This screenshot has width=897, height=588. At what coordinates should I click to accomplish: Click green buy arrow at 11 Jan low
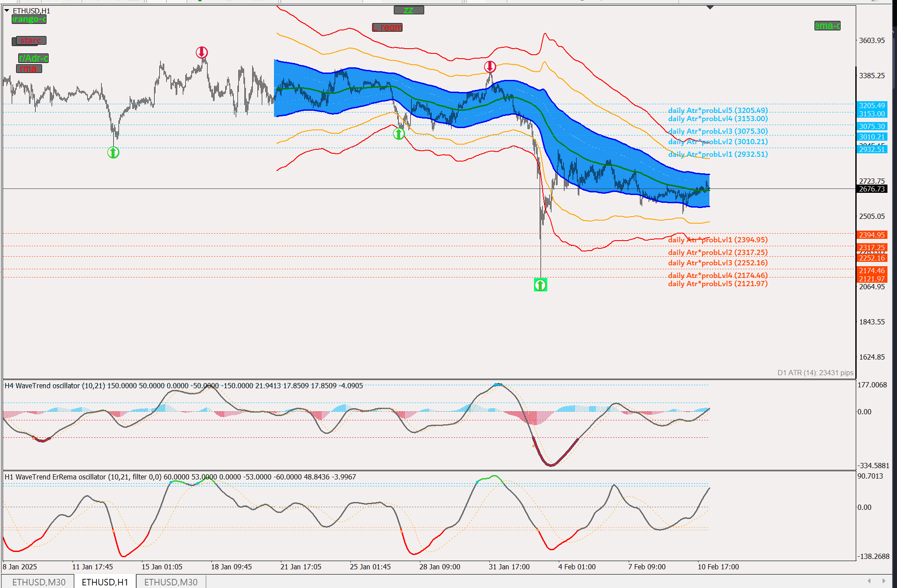[113, 152]
